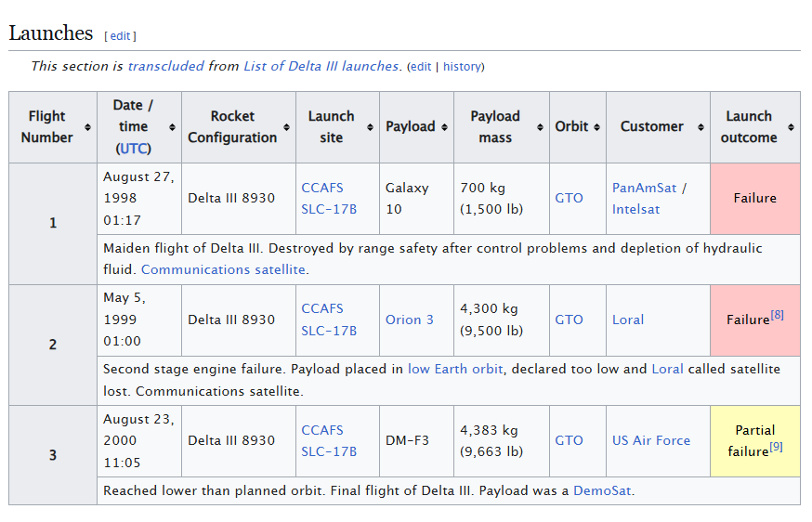812x522 pixels.
Task: Click the yellow Partial failure cell
Action: pos(755,440)
